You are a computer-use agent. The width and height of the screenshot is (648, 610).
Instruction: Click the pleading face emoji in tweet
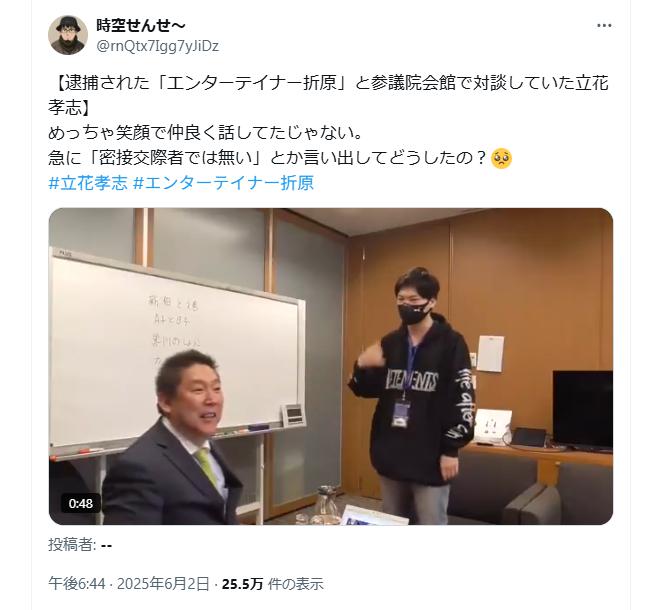tap(501, 159)
